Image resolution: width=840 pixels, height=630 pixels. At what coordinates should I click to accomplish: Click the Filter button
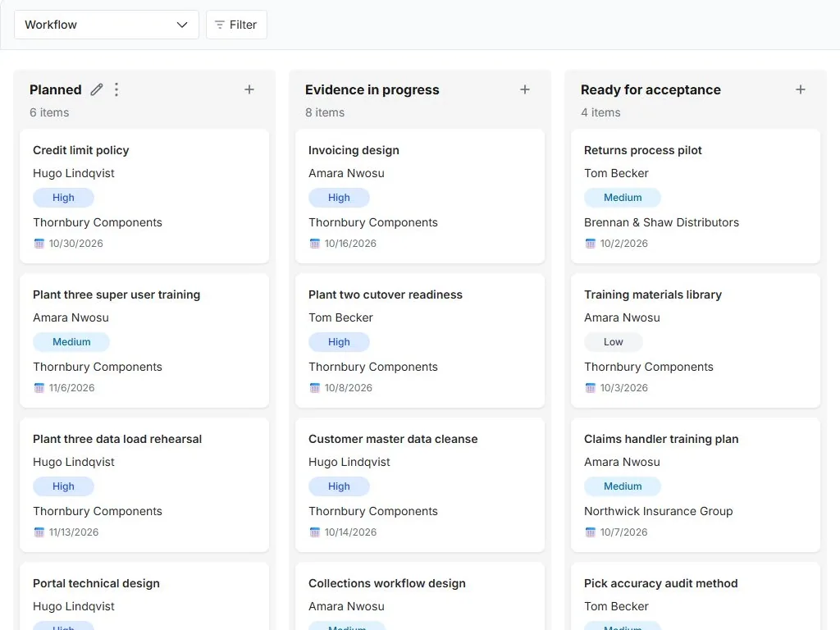pos(236,25)
